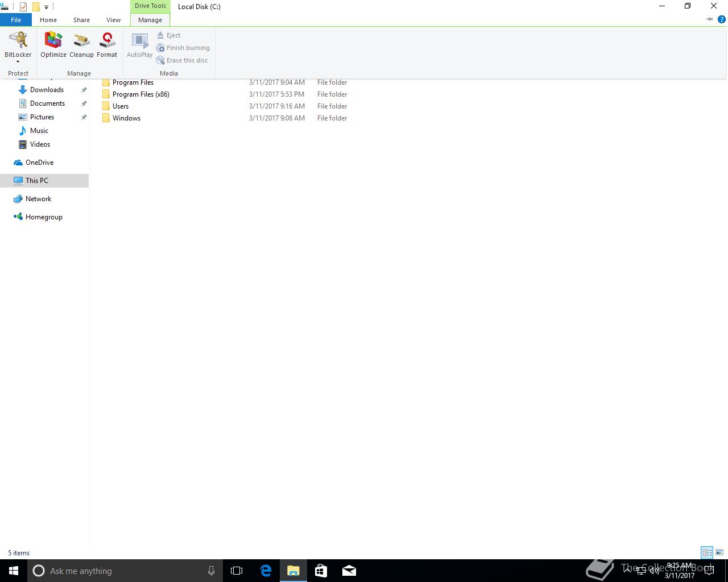Image resolution: width=728 pixels, height=582 pixels.
Task: Open the Mail app from the taskbar
Action: 349,571
